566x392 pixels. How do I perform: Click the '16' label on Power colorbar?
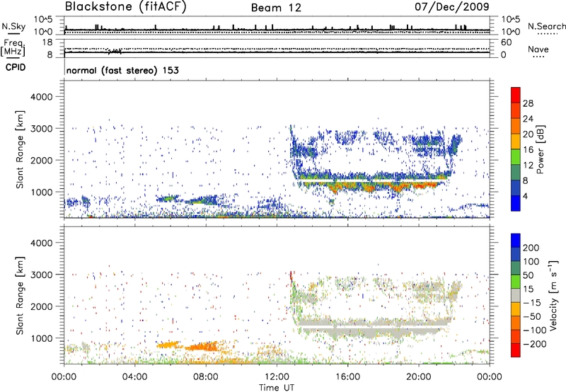528,150
